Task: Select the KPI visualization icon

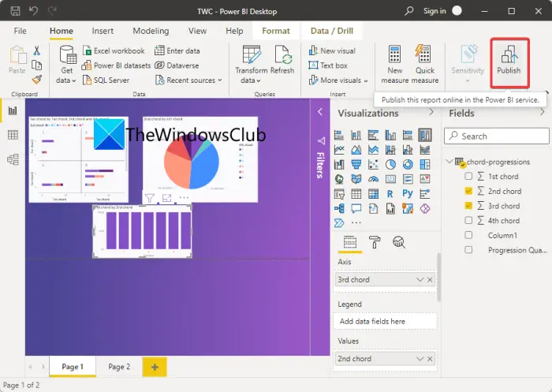Action: pyautogui.click(x=425, y=179)
